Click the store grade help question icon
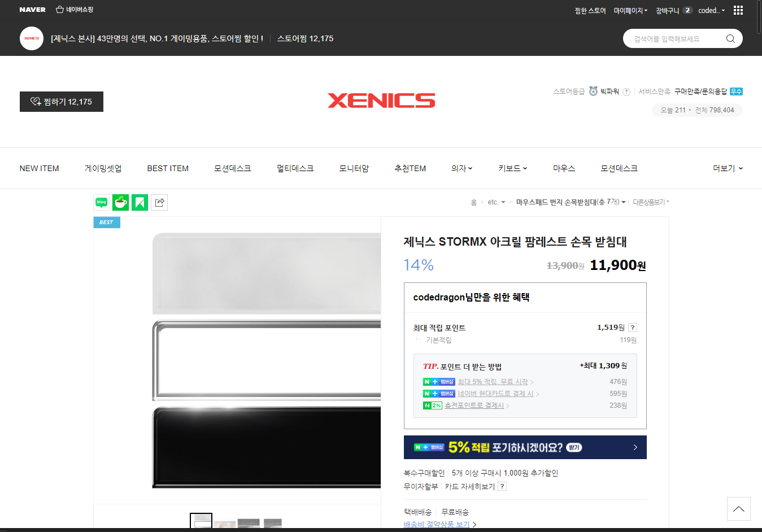 (626, 91)
